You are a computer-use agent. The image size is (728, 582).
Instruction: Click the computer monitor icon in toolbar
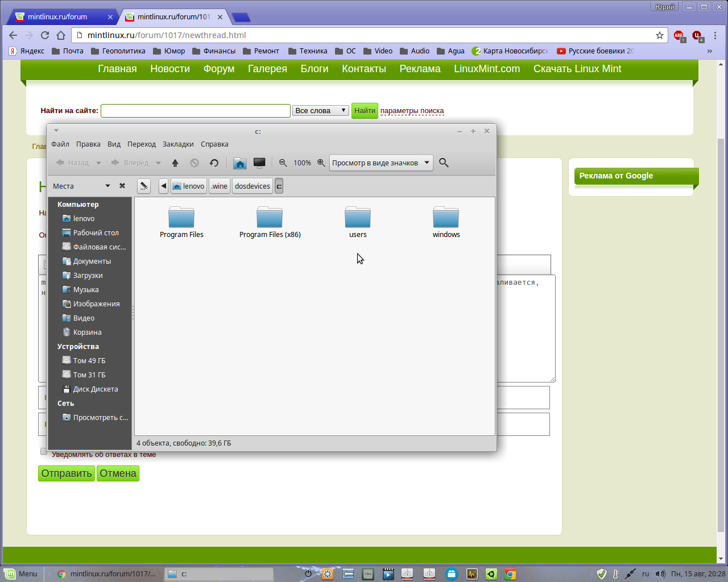click(x=259, y=163)
